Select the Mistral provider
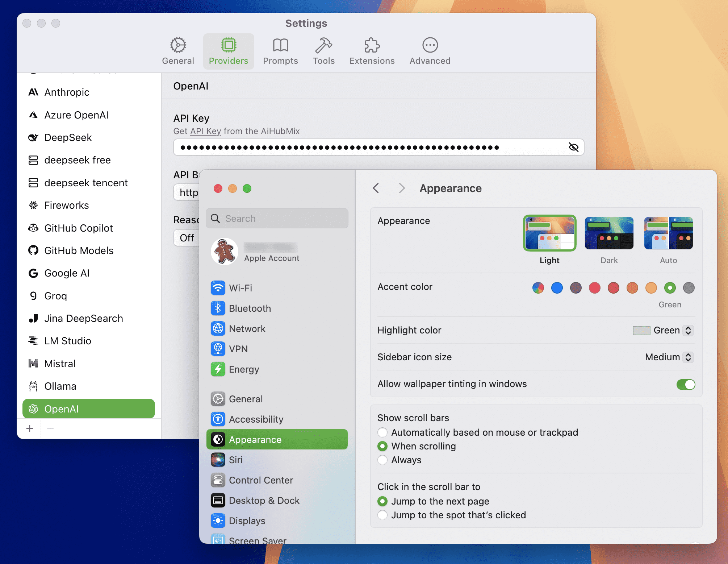 coord(89,364)
